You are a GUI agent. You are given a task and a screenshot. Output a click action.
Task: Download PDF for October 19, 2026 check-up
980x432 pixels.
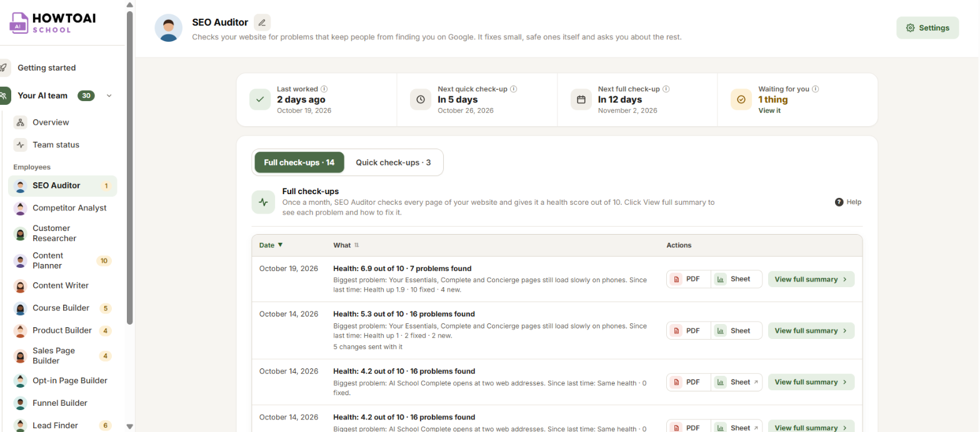689,279
